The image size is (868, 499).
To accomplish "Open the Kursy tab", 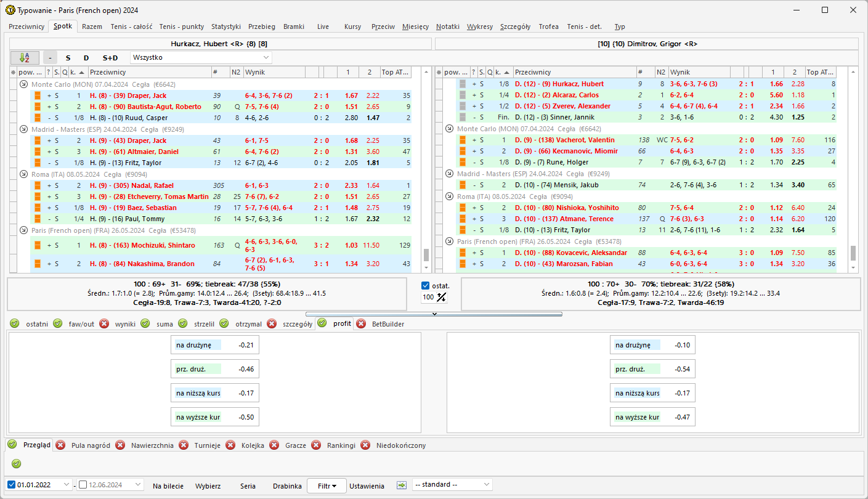I will pos(352,26).
